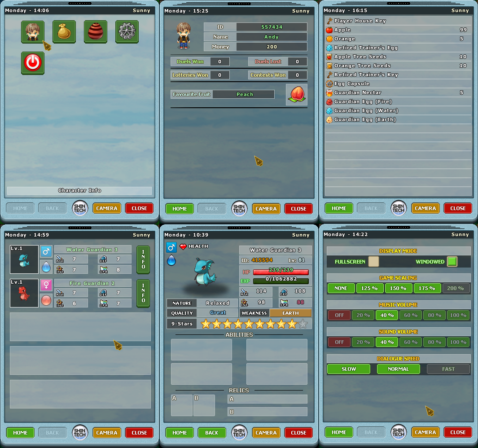The height and width of the screenshot is (448, 478).
Task: Set music volume to 100 %
Action: [459, 315]
